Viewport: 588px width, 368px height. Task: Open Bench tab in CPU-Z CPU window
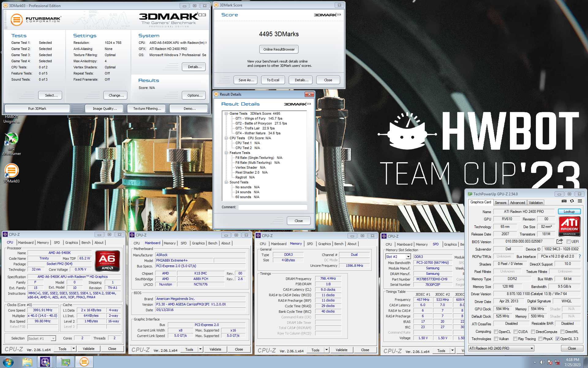(x=86, y=242)
